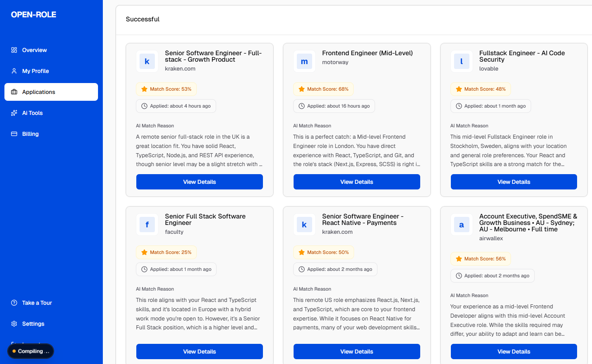
Task: Select Applications menu item
Action: [x=51, y=92]
